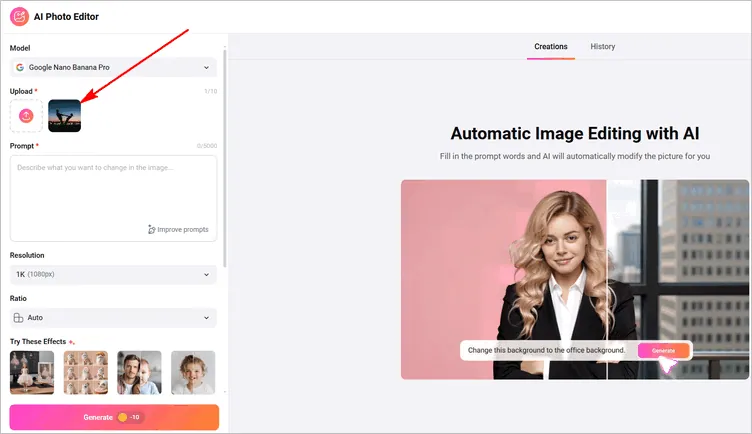Switch to the History tab
The image size is (752, 434).
pos(602,47)
